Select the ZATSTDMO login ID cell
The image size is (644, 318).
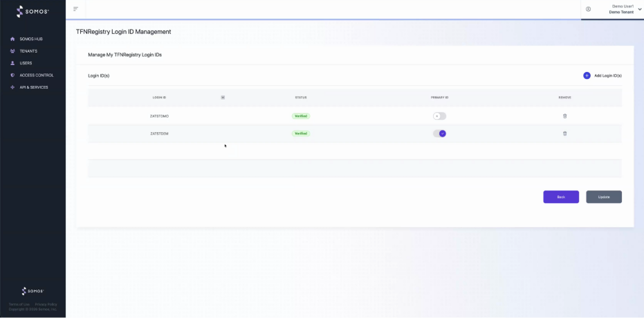159,116
